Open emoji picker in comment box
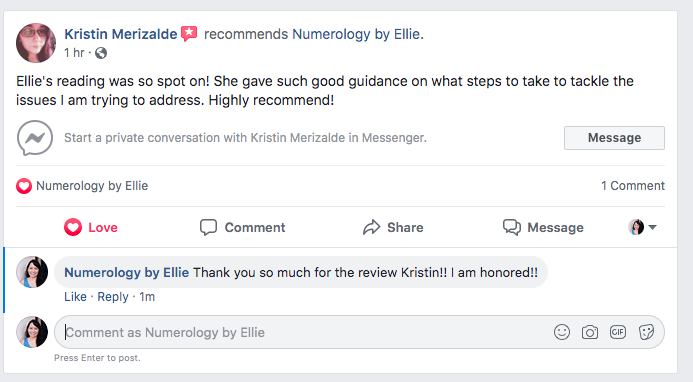The image size is (693, 382). click(x=562, y=332)
